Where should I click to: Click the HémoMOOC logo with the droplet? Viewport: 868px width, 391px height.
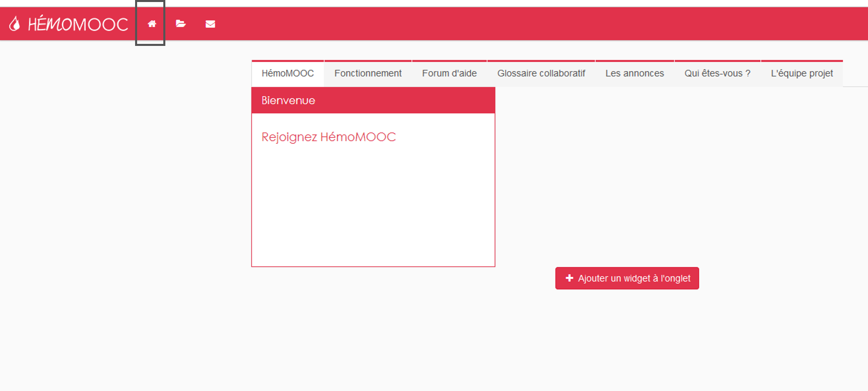[69, 24]
